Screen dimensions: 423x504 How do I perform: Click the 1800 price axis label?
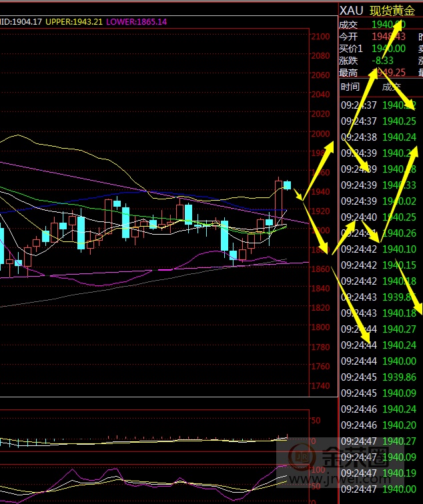[x=320, y=327]
